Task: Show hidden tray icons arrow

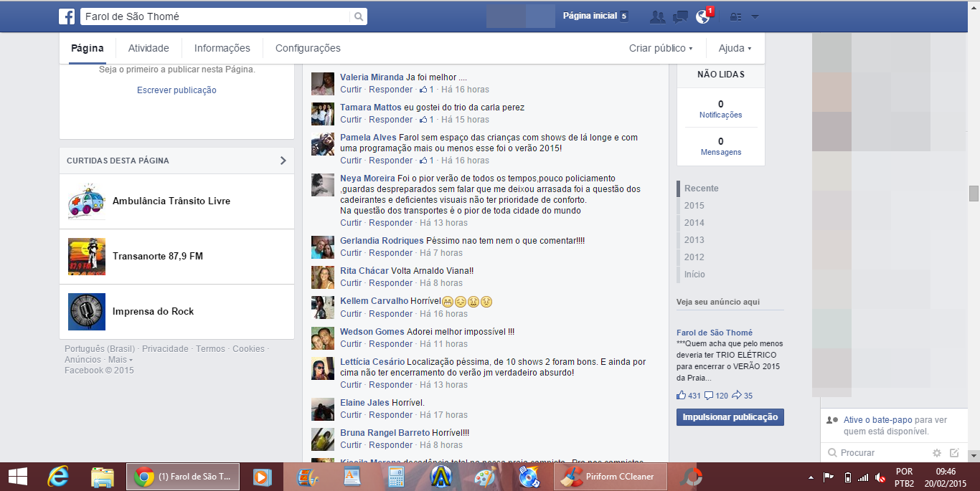Action: click(811, 477)
